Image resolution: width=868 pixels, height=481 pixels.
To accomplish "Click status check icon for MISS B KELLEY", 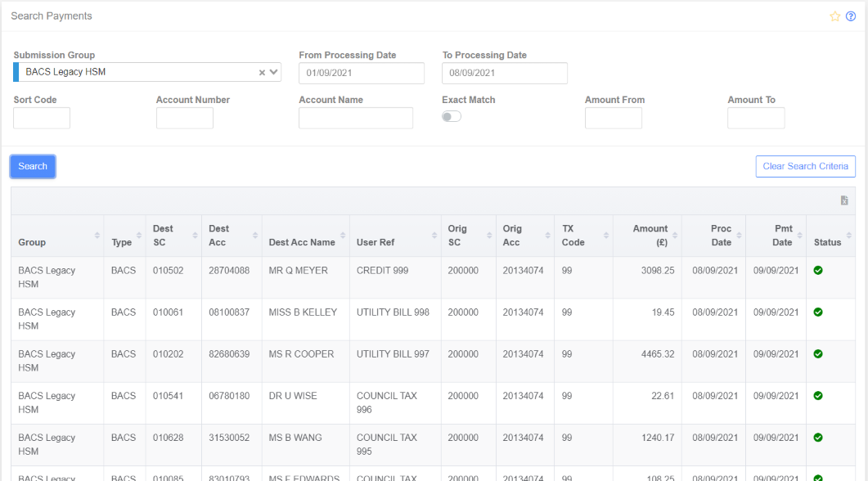I will 818,312.
